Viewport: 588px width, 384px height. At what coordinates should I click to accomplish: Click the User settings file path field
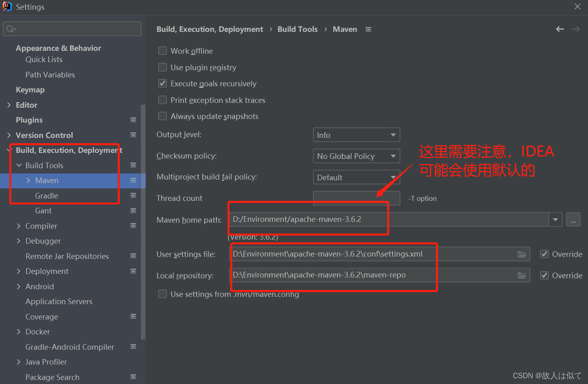pyautogui.click(x=379, y=254)
